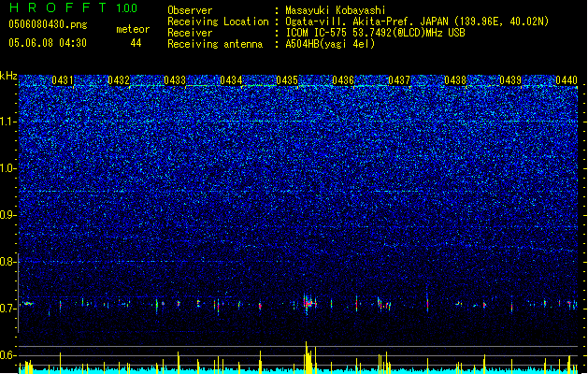Viewport: 588px width, 374px height.
Task: Click the 0439 time marker
Action: [x=510, y=80]
